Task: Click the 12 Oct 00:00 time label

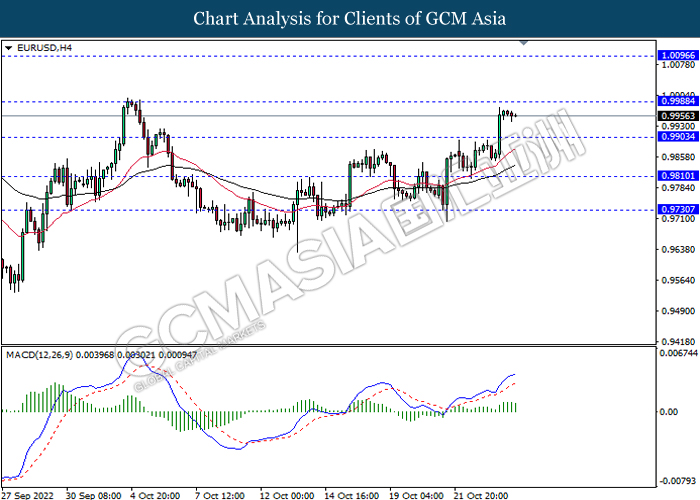Action: pyautogui.click(x=287, y=495)
